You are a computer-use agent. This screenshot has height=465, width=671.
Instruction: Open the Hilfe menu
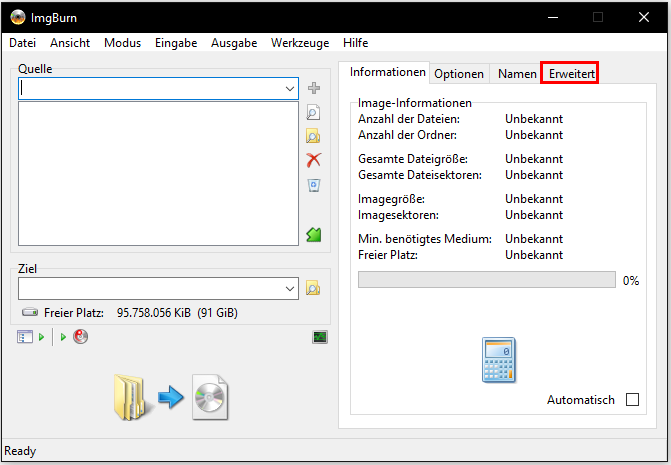[x=356, y=43]
